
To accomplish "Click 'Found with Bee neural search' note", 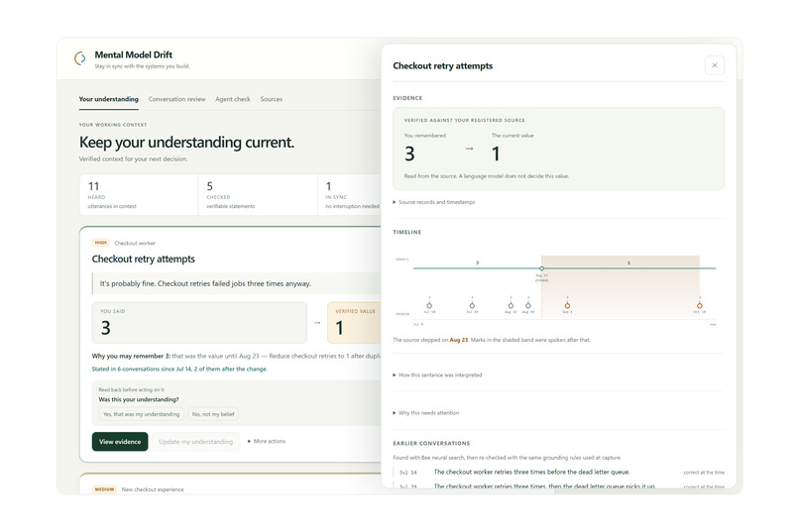I will [507, 457].
